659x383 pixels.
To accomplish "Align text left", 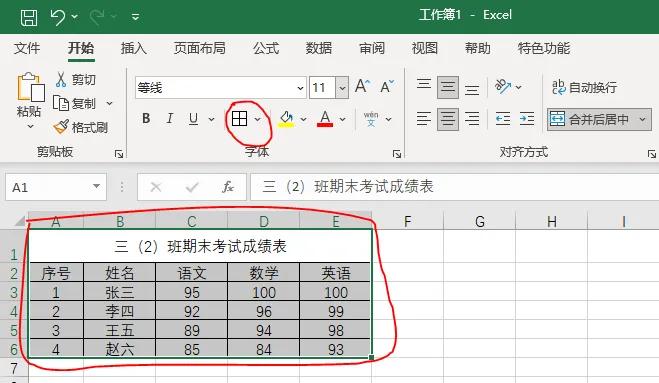I will (x=424, y=119).
